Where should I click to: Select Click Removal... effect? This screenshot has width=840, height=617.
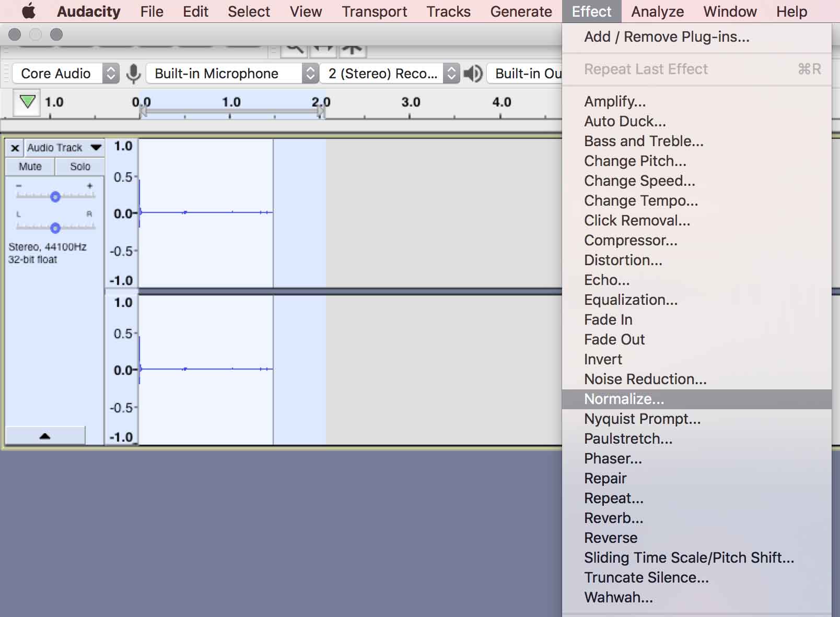pyautogui.click(x=696, y=220)
